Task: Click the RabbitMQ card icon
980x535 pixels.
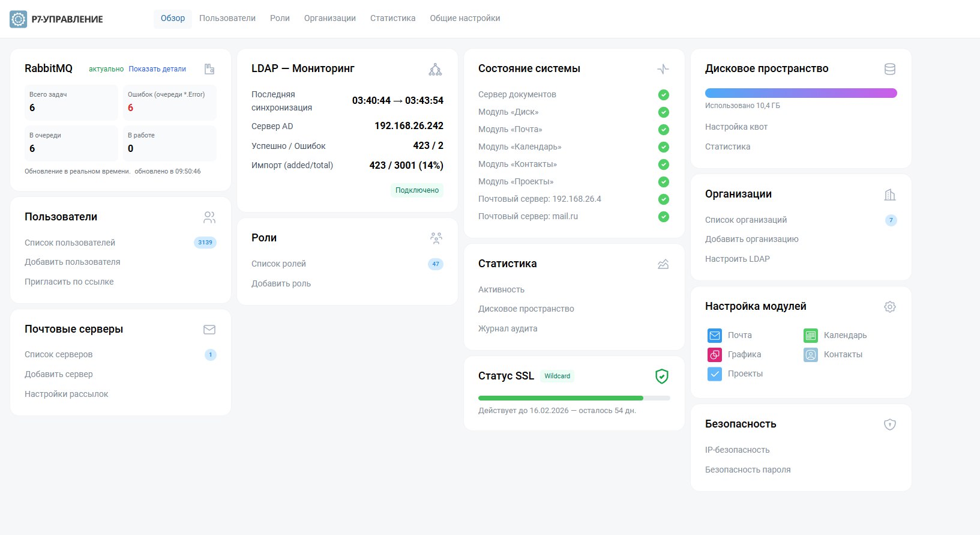Action: [x=209, y=69]
